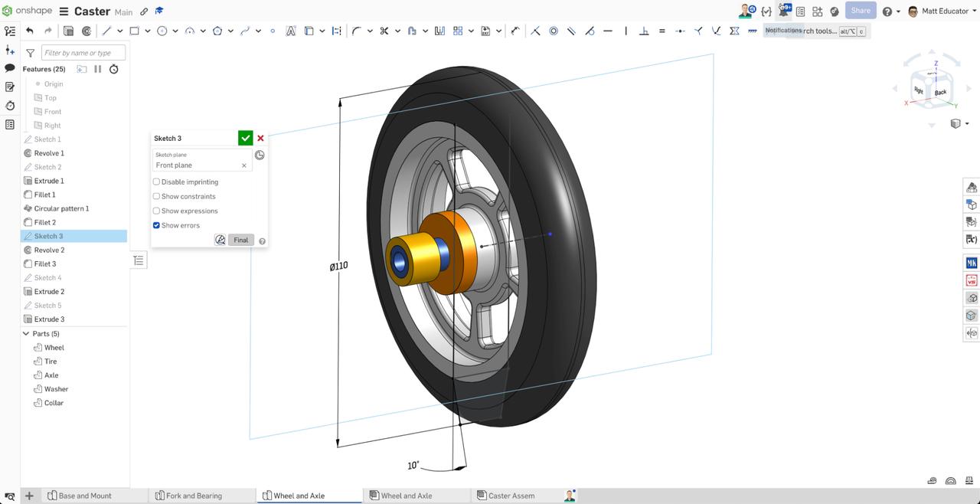Open the Caster Assem tab
The width and height of the screenshot is (980, 504).
(x=507, y=496)
